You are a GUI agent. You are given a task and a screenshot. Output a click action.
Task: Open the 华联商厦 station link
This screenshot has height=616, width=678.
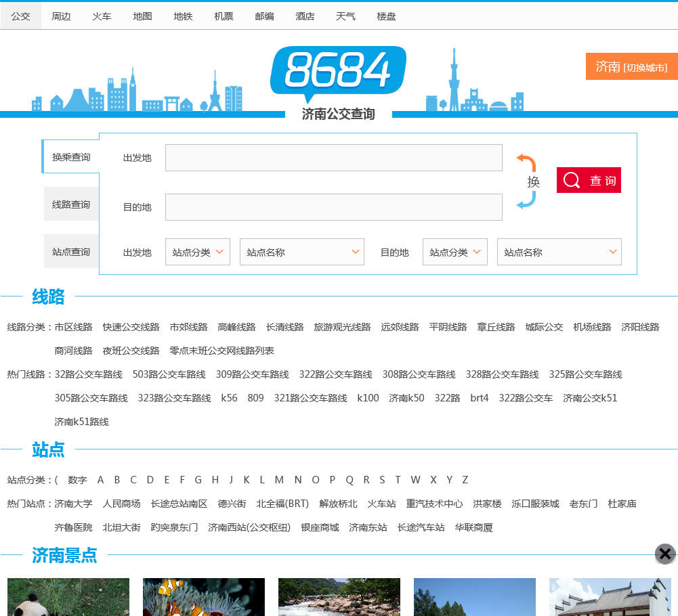click(x=474, y=527)
